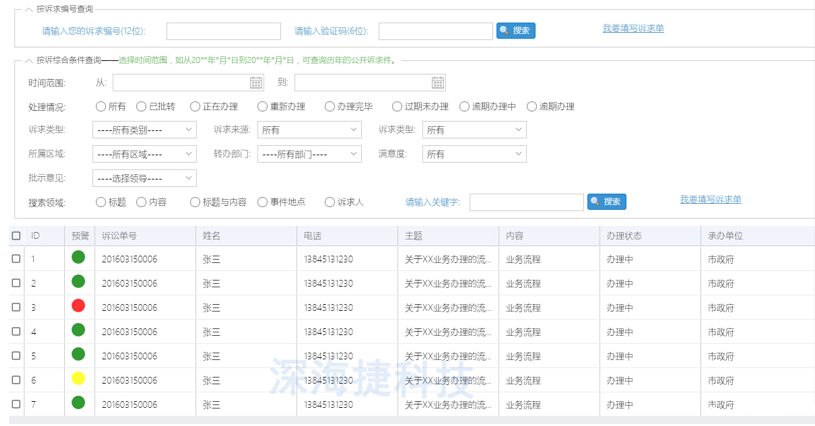
Task: Tick the checkbox for row ID 3
Action: 15,307
